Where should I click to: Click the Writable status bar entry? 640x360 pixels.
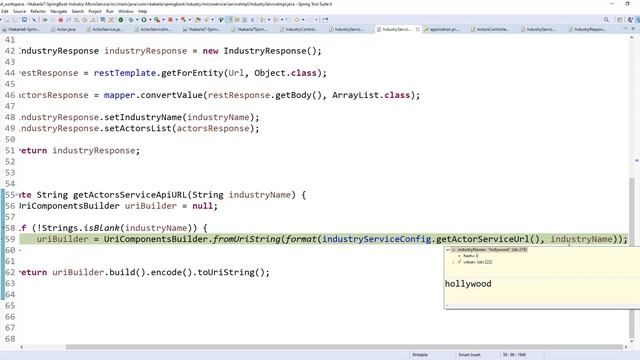pos(420,355)
